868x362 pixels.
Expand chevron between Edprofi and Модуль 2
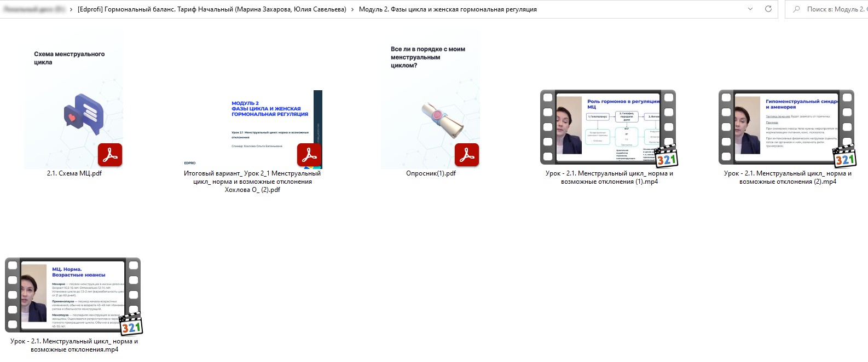tap(352, 9)
